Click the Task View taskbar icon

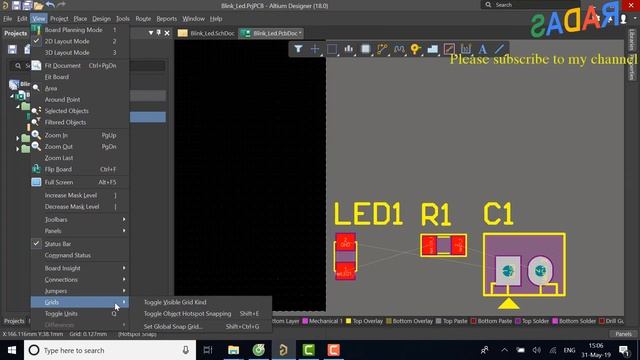click(x=208, y=350)
